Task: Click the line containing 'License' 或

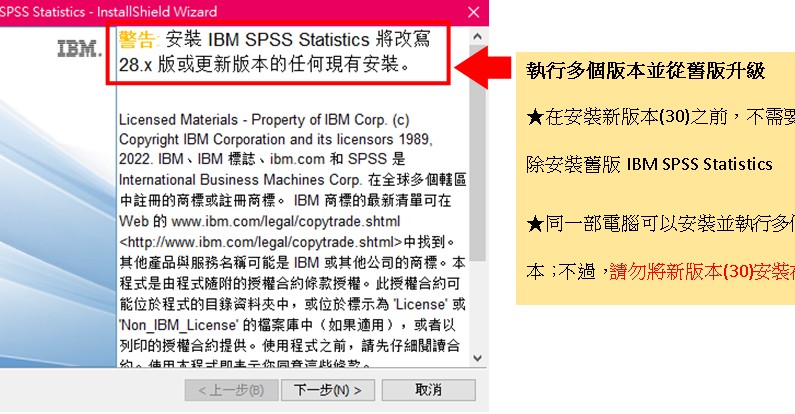Action: click(292, 304)
